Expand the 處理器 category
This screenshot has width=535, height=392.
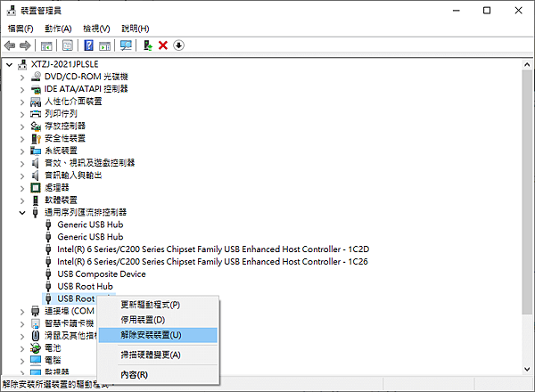[22, 188]
